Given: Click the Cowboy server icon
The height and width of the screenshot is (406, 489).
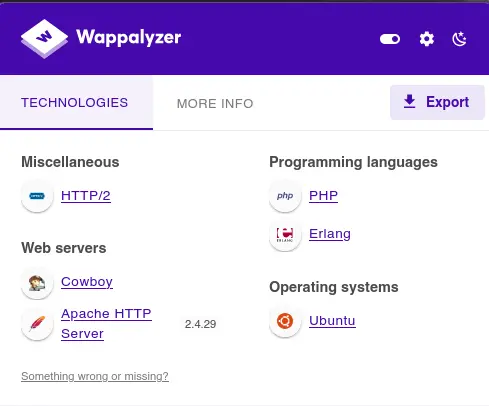Looking at the screenshot, I should coord(37,283).
